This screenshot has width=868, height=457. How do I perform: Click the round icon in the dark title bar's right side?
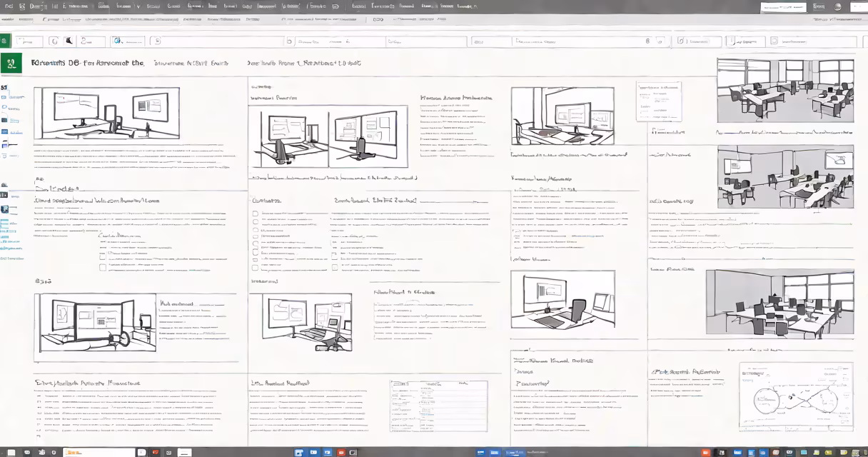(838, 6)
